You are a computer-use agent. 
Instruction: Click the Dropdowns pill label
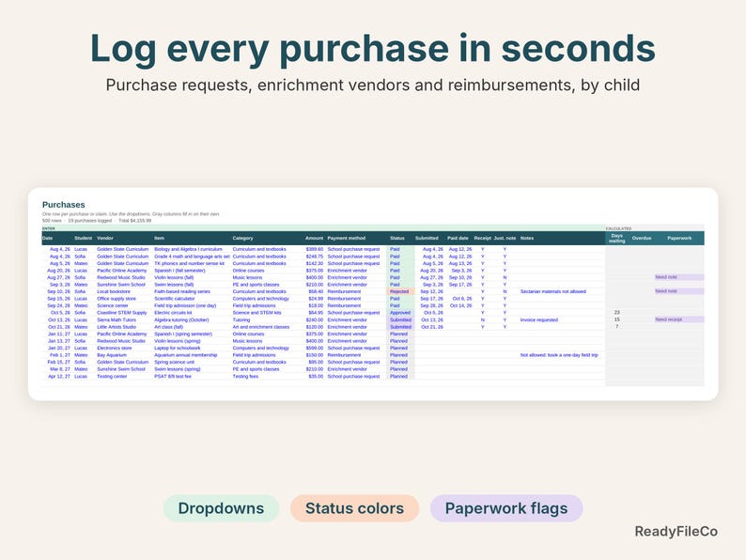[221, 508]
